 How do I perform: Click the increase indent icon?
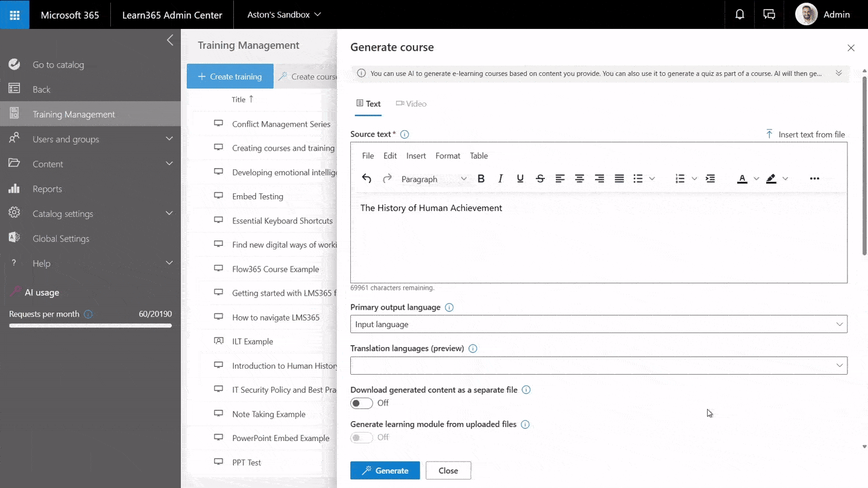[710, 178]
